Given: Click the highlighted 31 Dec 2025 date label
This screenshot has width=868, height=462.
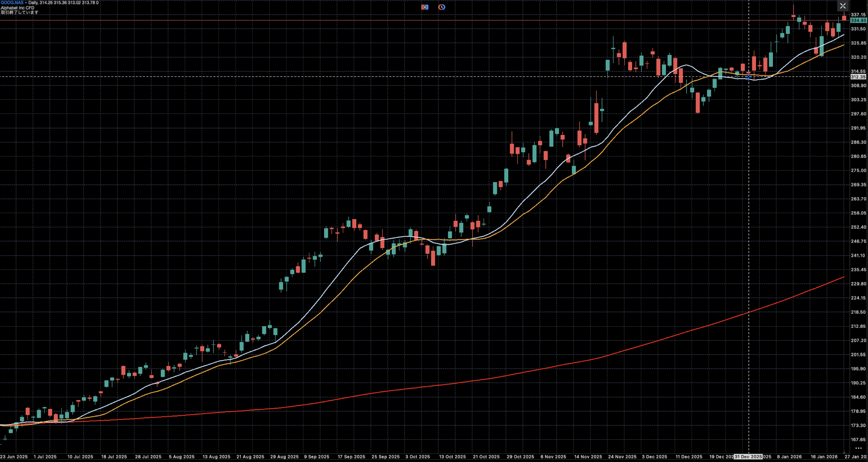Looking at the screenshot, I should (x=748, y=457).
